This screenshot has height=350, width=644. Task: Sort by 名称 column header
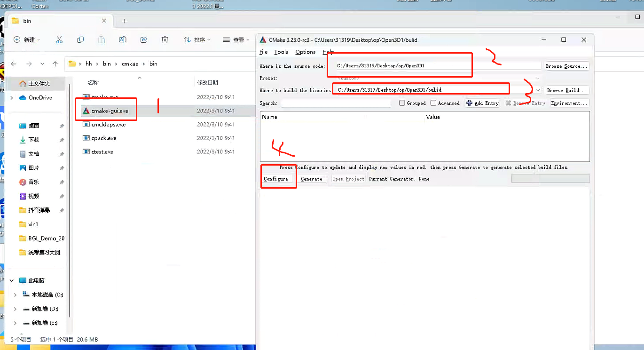(x=94, y=83)
